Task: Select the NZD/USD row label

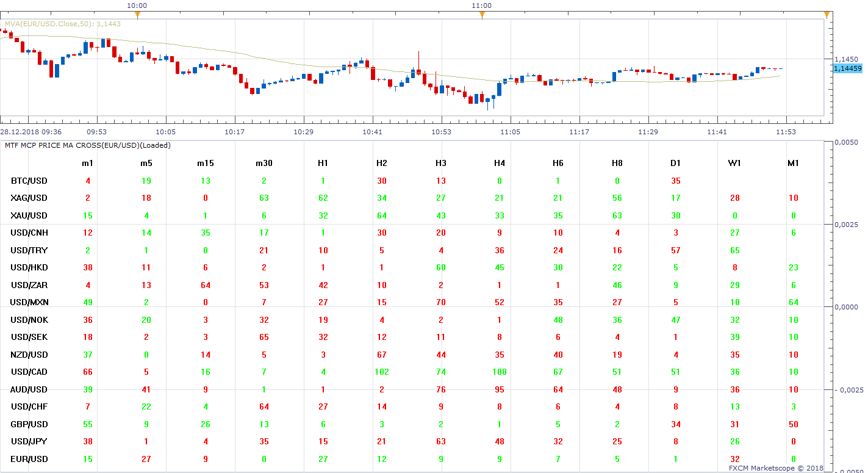Action: [29, 355]
